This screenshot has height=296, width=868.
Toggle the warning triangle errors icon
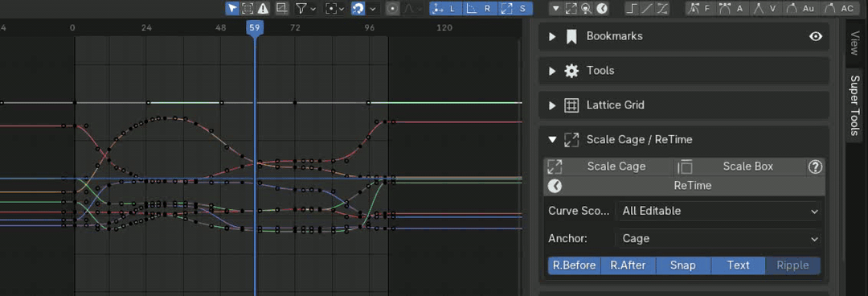262,8
